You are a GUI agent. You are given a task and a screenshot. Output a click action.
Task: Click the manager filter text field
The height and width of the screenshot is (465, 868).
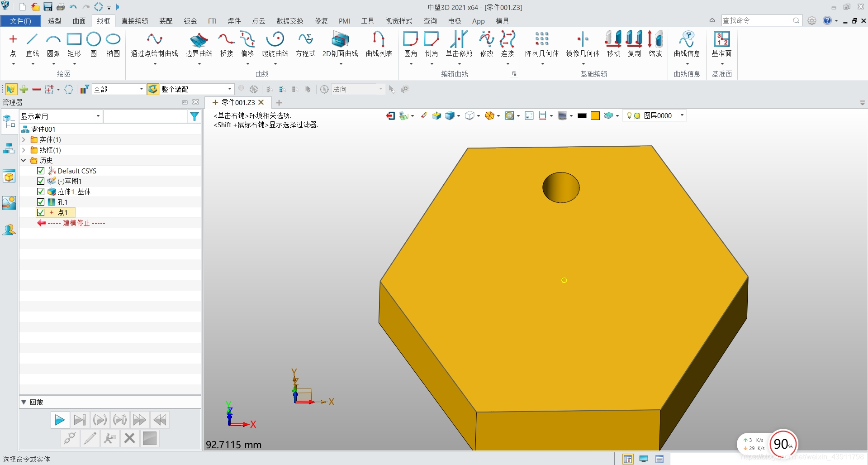(145, 116)
